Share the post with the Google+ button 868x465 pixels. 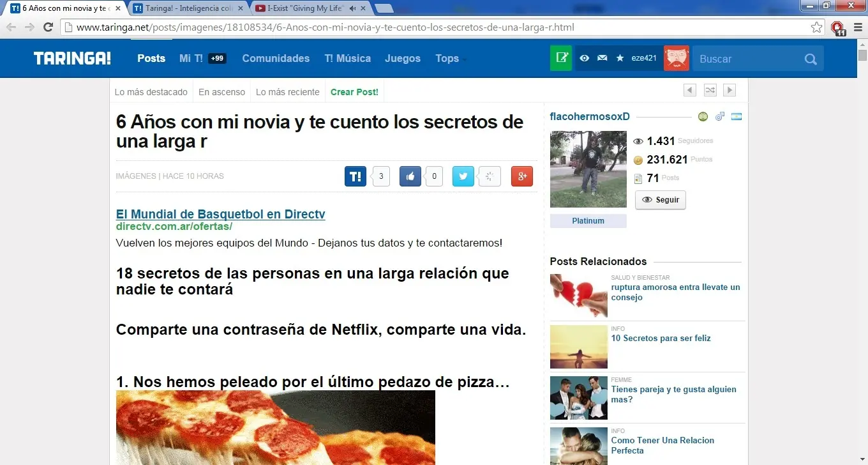tap(522, 176)
